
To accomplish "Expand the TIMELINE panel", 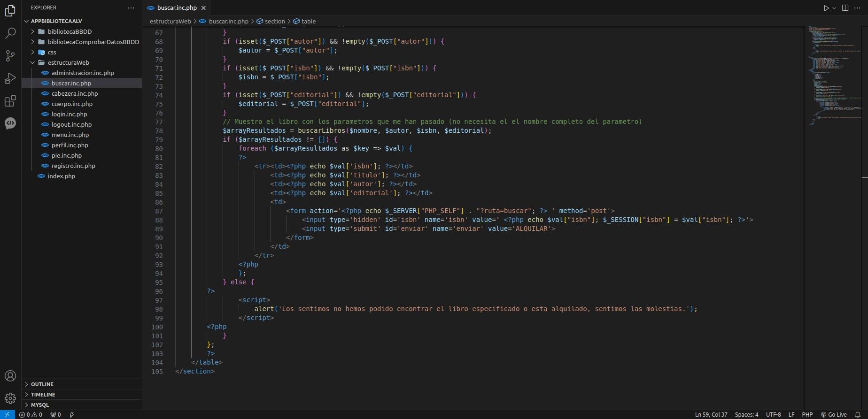I will pos(82,394).
